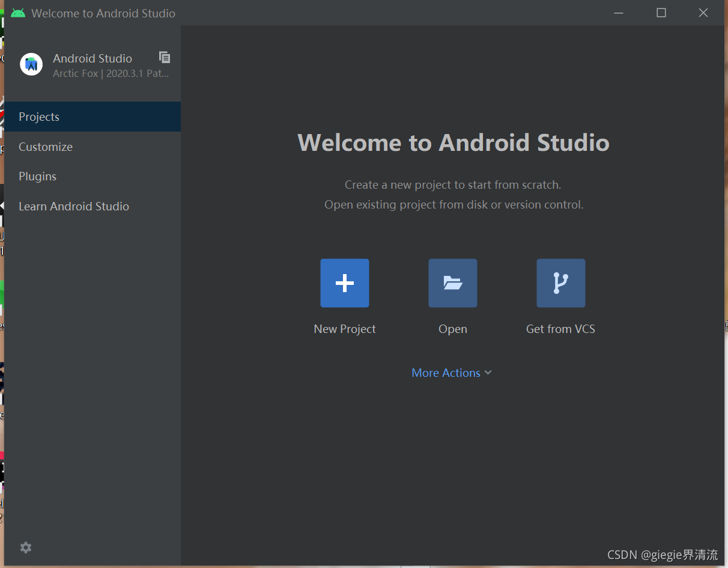Click the Android robot icon in title bar

(18, 13)
